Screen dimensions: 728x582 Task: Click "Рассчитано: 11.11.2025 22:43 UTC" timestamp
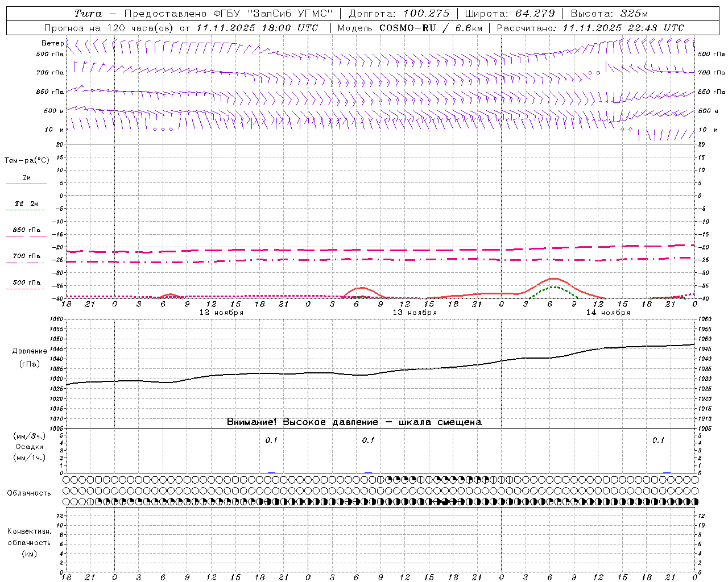590,28
